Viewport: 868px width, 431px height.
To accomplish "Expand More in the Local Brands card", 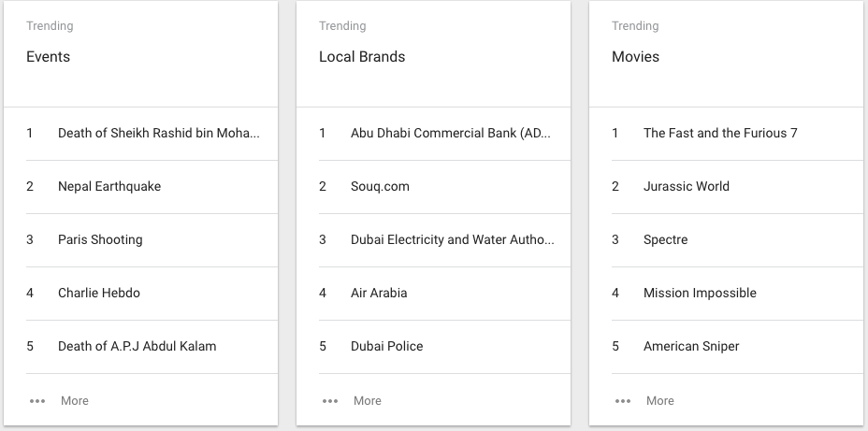I will pos(368,400).
